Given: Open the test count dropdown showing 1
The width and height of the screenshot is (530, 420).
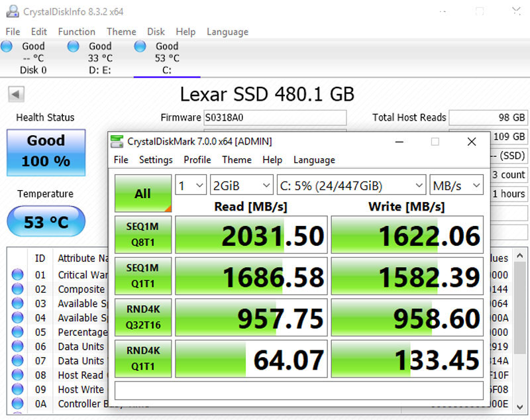Looking at the screenshot, I should [x=191, y=185].
